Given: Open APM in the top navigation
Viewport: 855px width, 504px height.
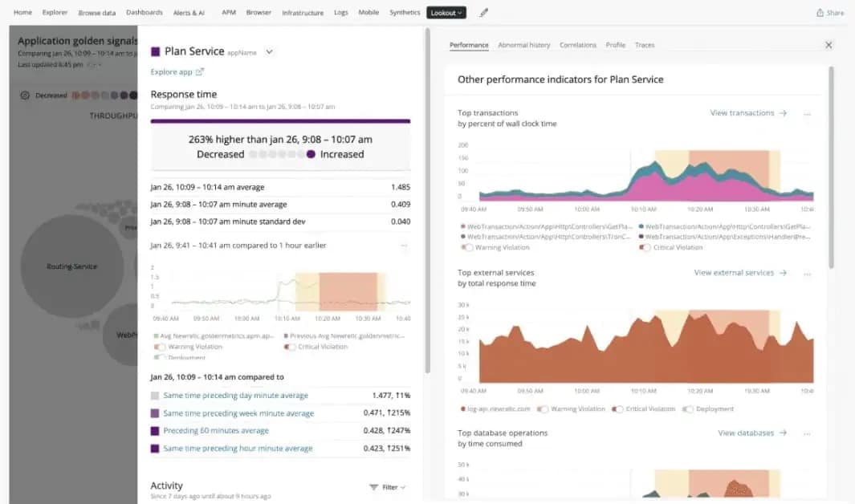Looking at the screenshot, I should coord(229,12).
